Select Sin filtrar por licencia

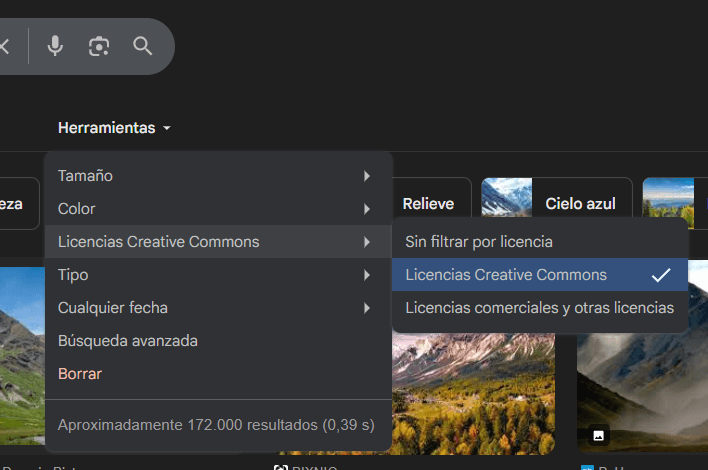point(540,242)
